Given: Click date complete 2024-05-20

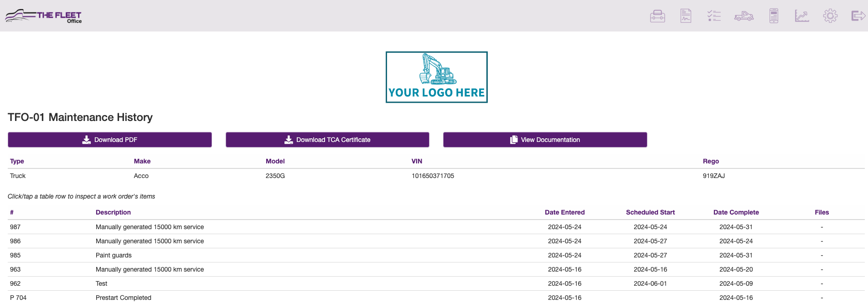Looking at the screenshot, I should tap(736, 269).
